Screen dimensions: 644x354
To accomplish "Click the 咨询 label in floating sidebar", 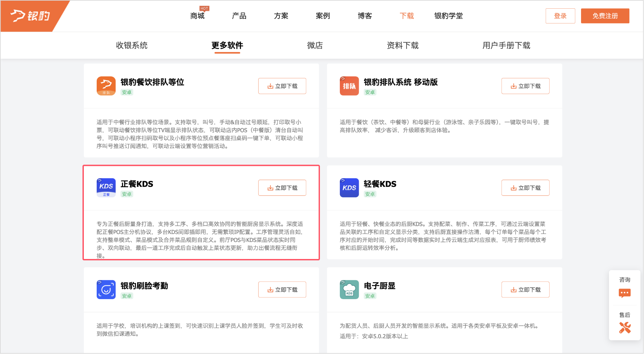I will tap(624, 280).
